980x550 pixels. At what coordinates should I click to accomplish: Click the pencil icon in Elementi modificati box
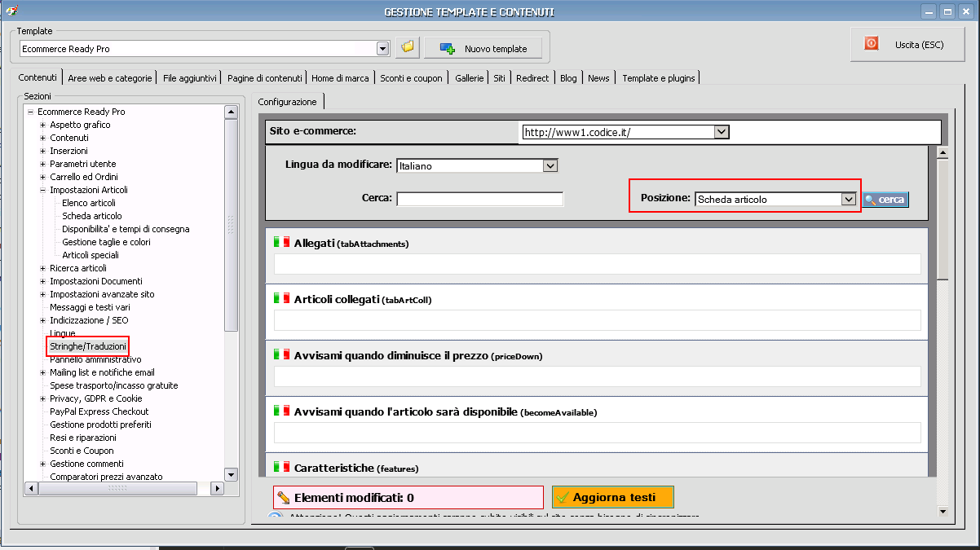284,497
